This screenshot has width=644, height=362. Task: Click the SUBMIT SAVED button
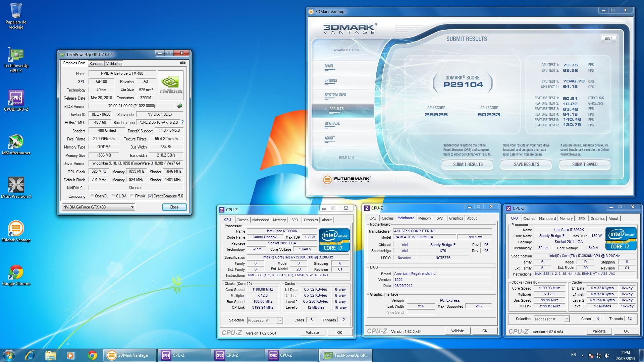[x=585, y=164]
